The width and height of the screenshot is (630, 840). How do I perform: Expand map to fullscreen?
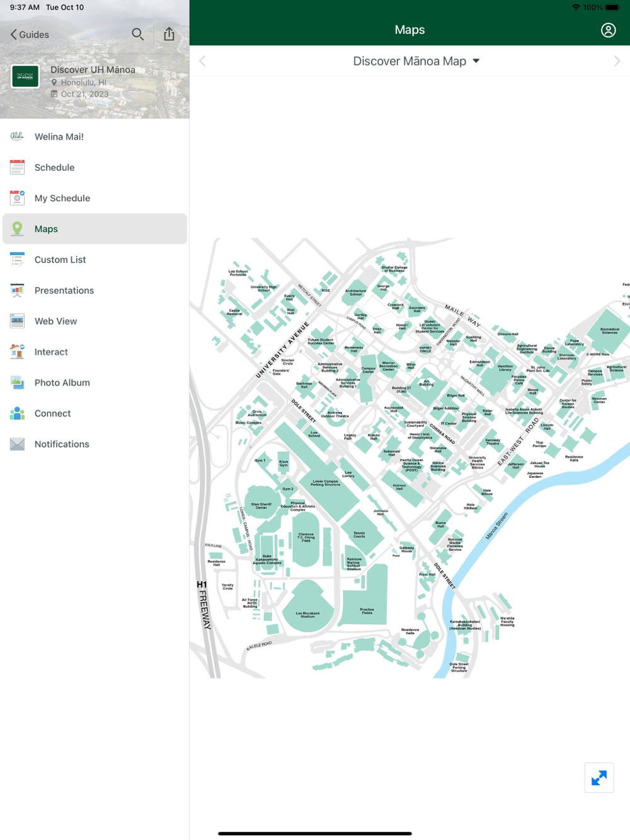[599, 778]
